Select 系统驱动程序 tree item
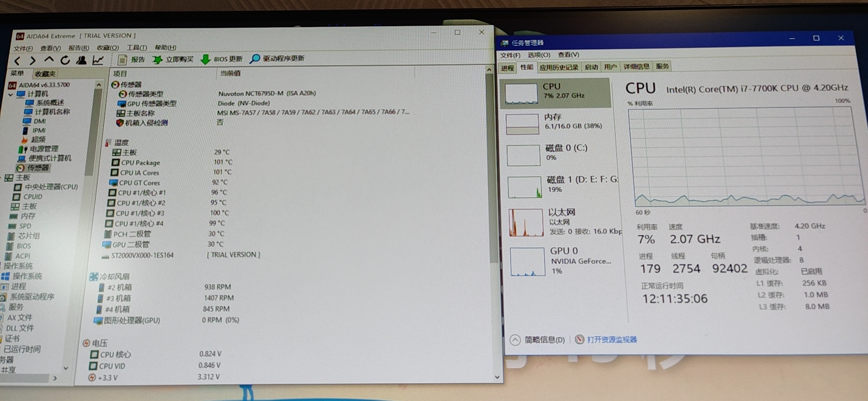This screenshot has height=401, width=868. pos(27,297)
